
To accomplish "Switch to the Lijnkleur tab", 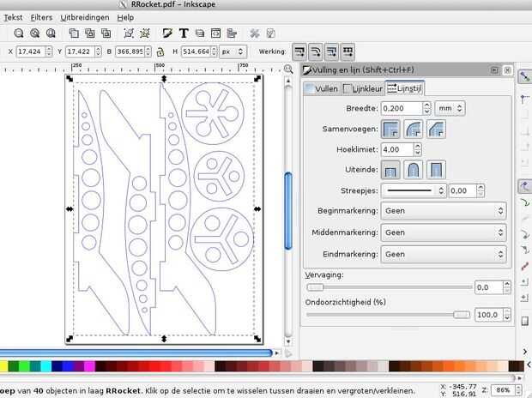I will coord(361,88).
